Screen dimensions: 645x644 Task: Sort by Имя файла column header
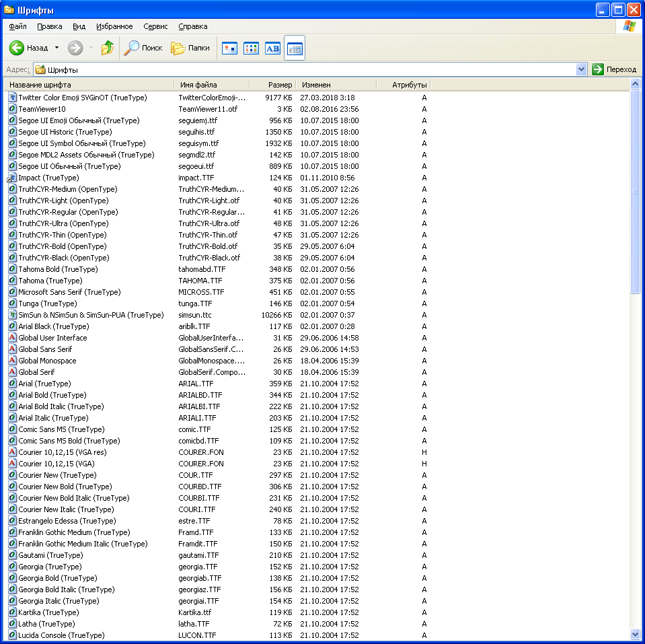click(212, 85)
